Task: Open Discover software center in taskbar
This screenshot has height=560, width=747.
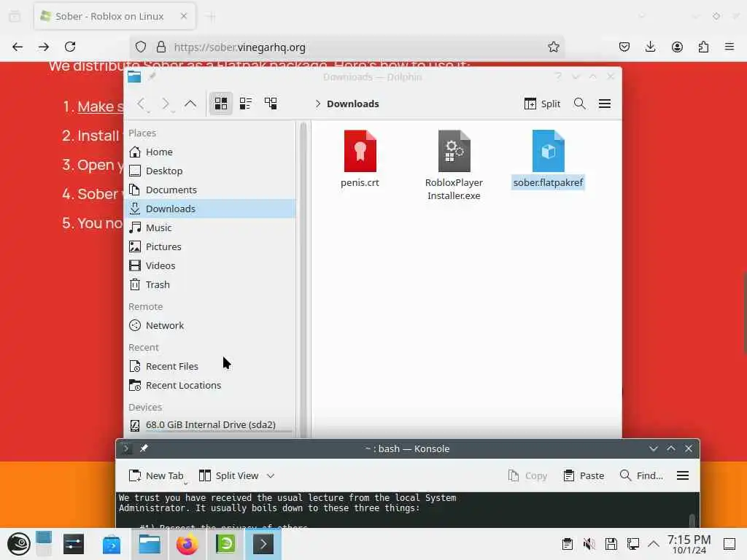Action: point(112,544)
